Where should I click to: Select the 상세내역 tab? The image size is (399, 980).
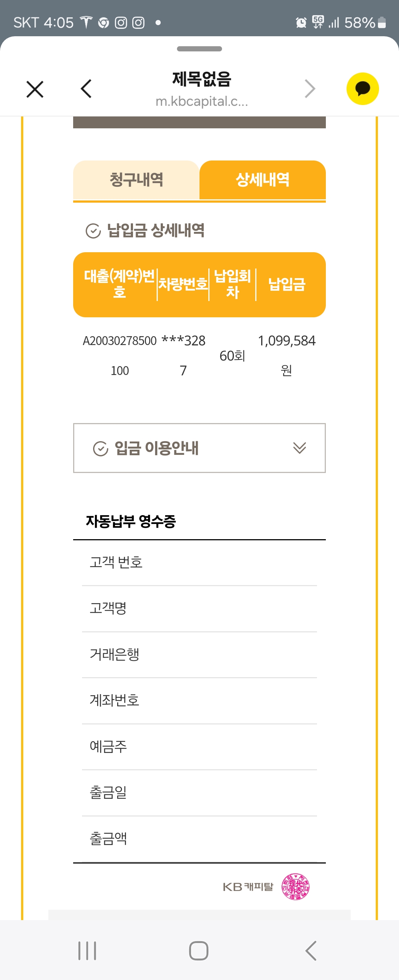point(263,180)
